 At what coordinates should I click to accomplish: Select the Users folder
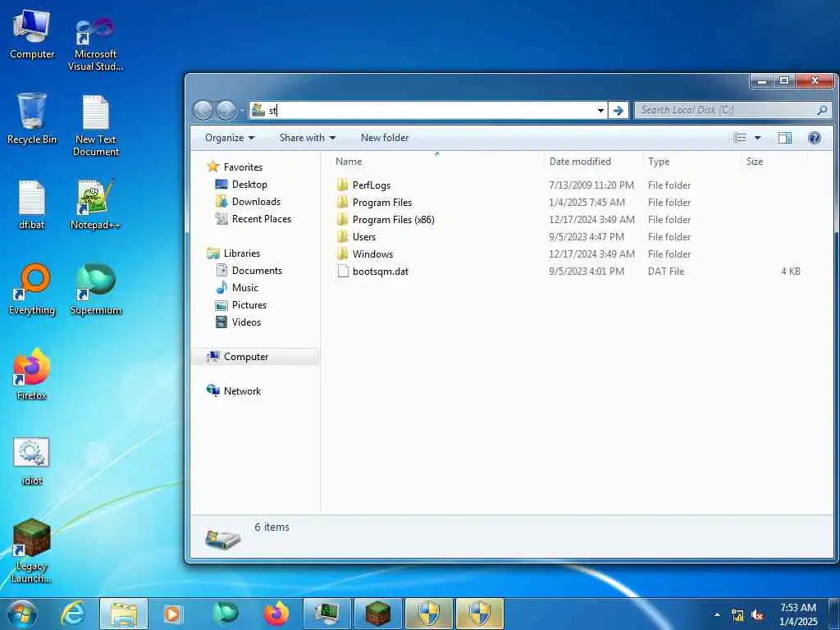357,236
